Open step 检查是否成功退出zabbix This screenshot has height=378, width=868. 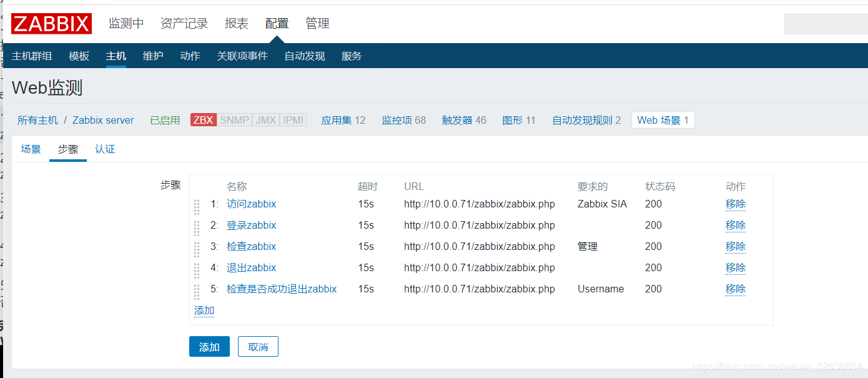282,289
